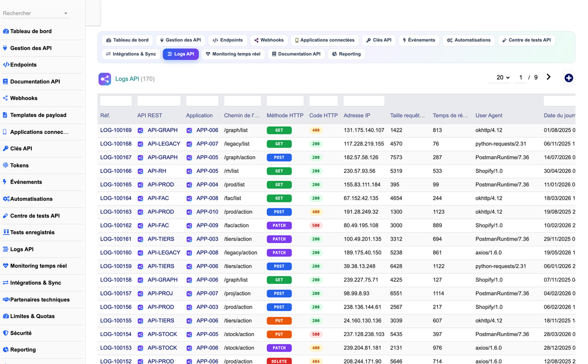
Task: Click axios/1.6.0 in LOG-100160 row
Action: pos(489,253)
